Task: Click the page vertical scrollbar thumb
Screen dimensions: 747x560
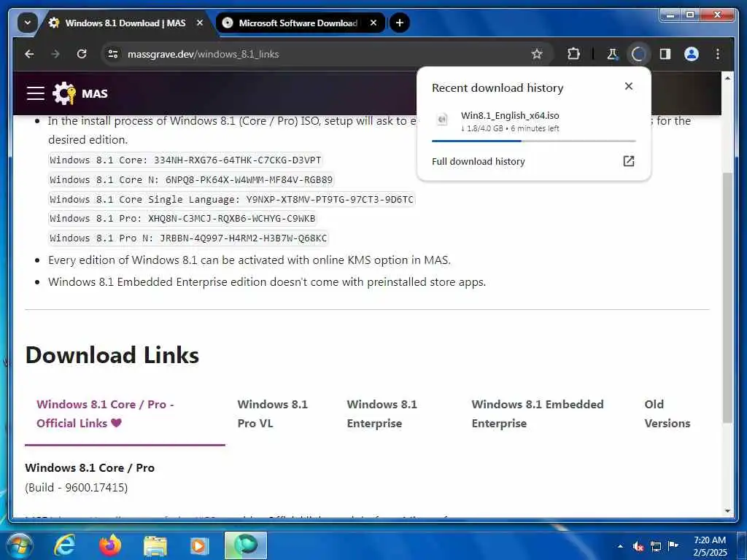Action: pyautogui.click(x=727, y=298)
